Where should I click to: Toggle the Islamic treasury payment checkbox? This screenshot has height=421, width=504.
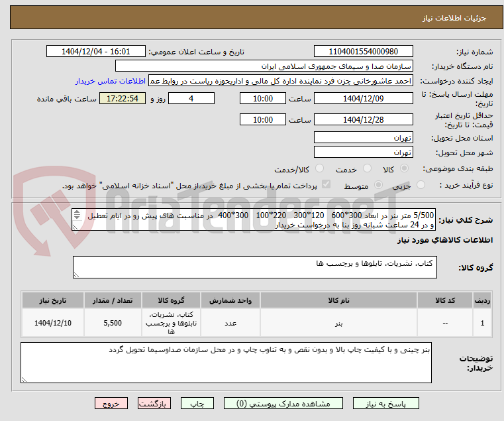[x=326, y=184]
